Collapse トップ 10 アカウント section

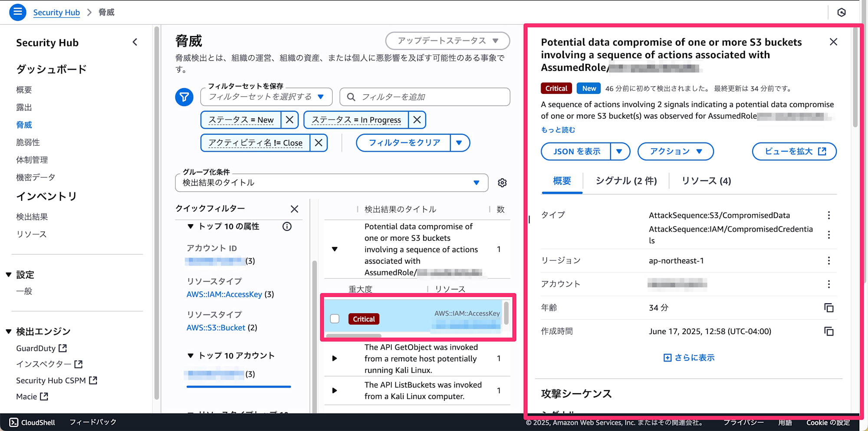191,355
